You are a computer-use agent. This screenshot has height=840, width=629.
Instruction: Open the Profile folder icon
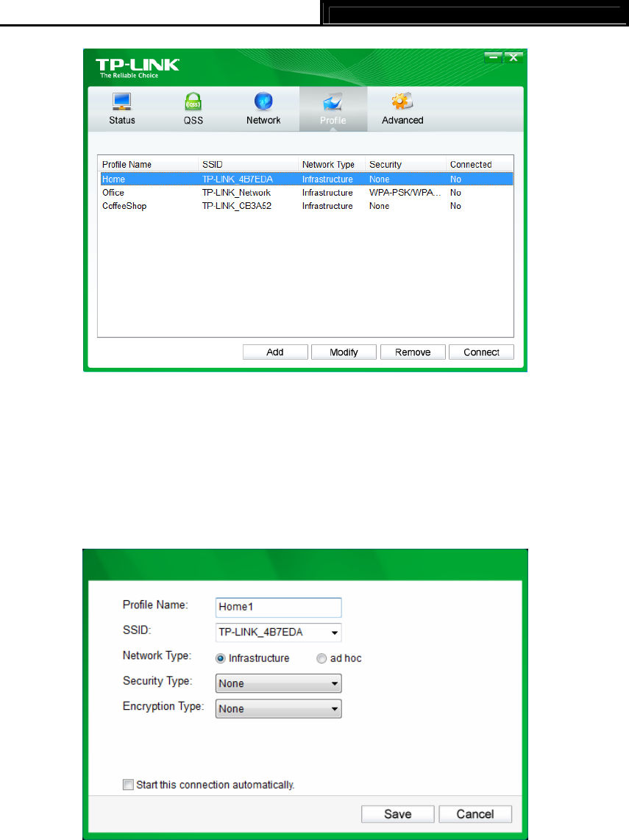(x=333, y=102)
